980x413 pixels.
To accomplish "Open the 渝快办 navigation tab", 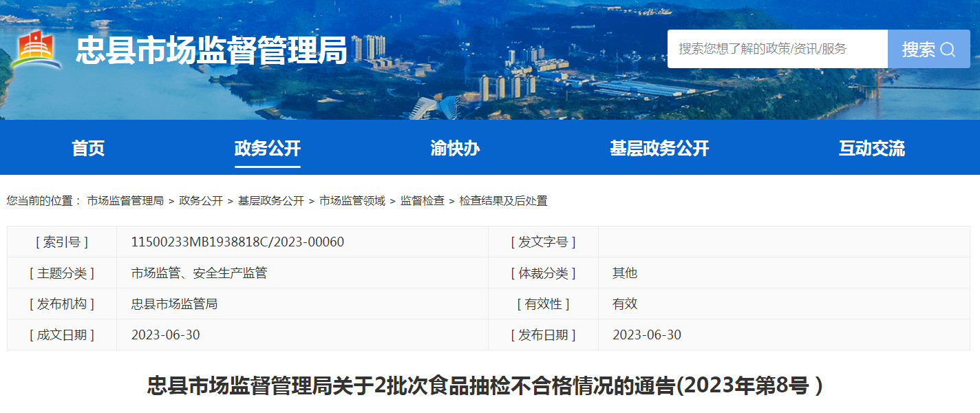I will point(455,148).
